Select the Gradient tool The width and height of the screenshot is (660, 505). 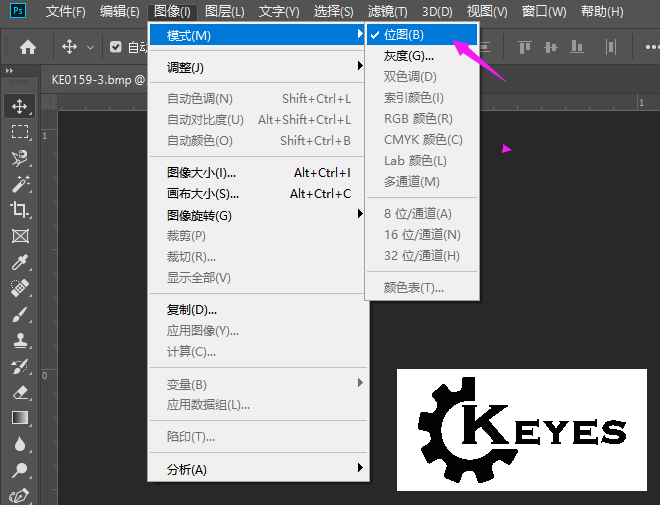click(20, 418)
